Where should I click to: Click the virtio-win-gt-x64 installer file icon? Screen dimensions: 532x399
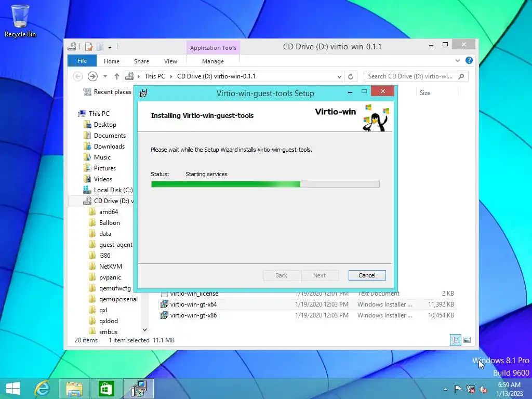pyautogui.click(x=164, y=304)
